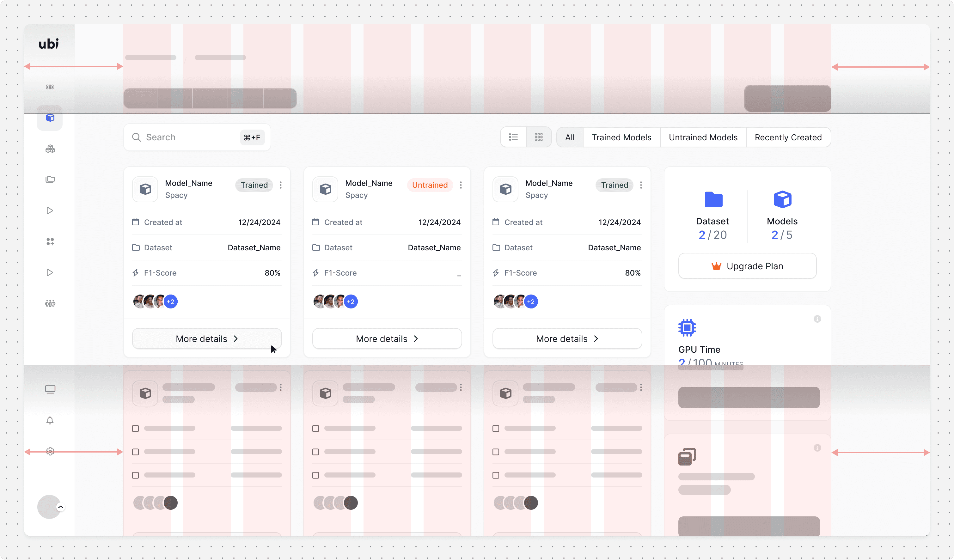Click the folders sidebar icon
Image resolution: width=954 pixels, height=560 pixels.
50,180
